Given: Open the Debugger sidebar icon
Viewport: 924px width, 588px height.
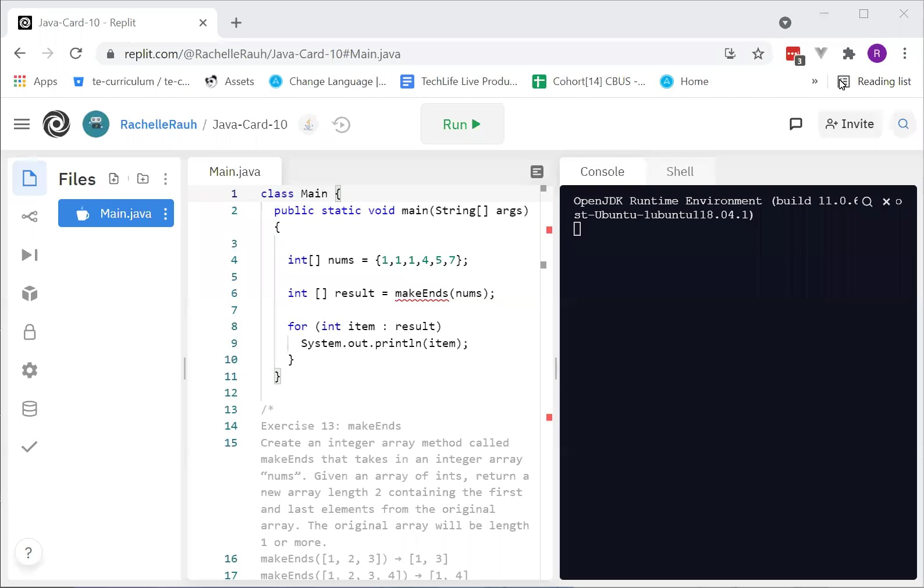Looking at the screenshot, I should tap(30, 255).
